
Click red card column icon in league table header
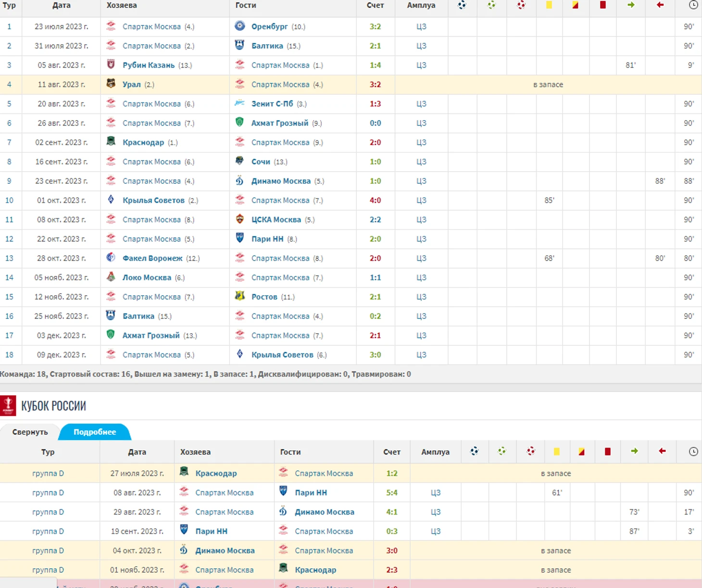[602, 5]
